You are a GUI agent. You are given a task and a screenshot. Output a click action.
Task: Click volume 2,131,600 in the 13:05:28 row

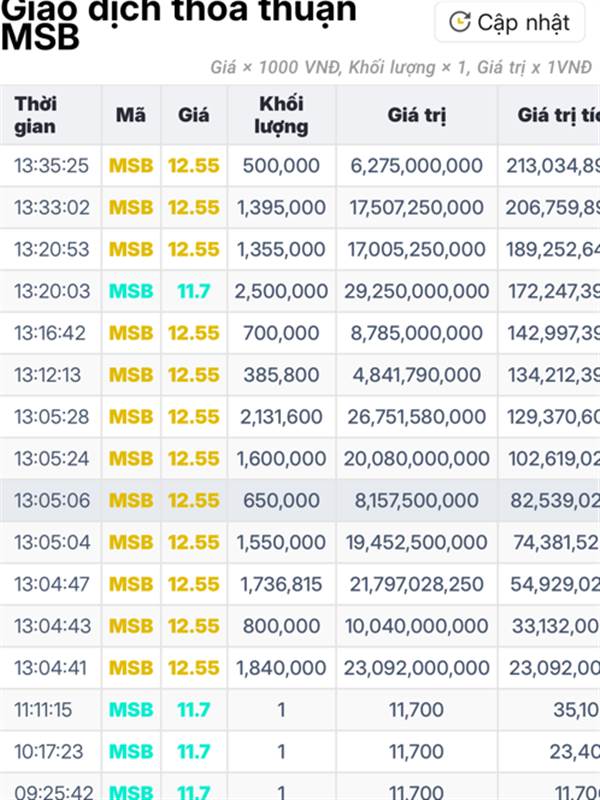[x=281, y=417]
